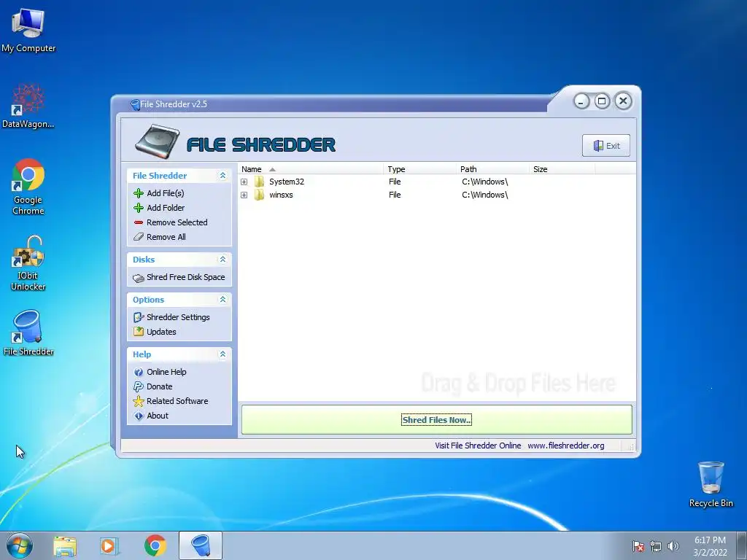Select DataWagon desktop shortcut
This screenshot has height=560, width=747.
click(x=28, y=106)
